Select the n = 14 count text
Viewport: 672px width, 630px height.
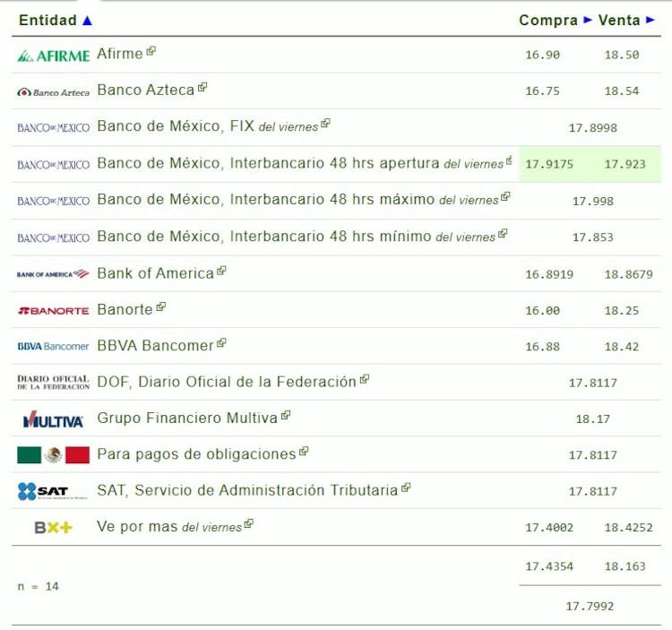pyautogui.click(x=39, y=586)
